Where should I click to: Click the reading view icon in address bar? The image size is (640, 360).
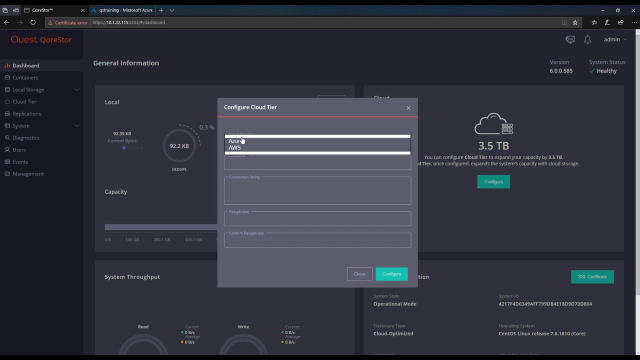(x=564, y=22)
